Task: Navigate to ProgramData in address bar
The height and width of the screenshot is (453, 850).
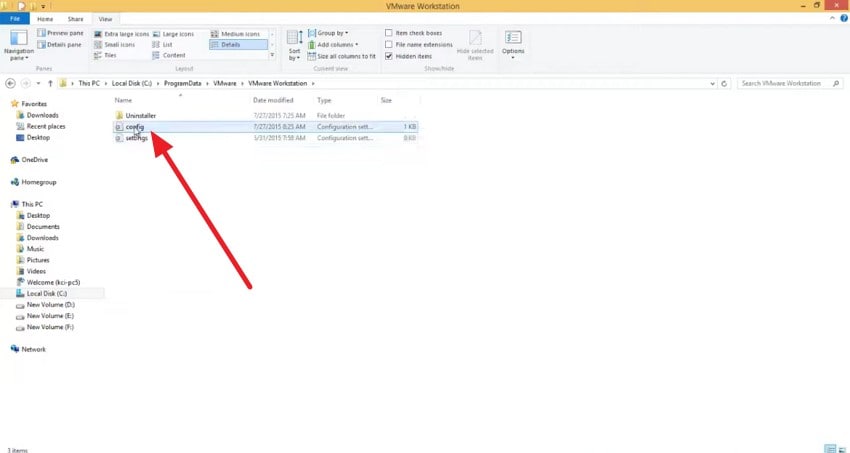Action: click(x=183, y=83)
